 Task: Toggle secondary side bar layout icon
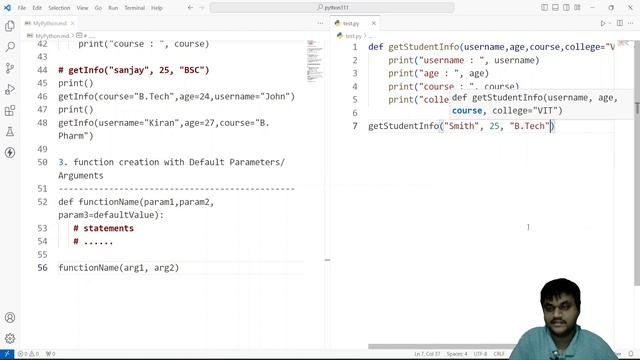pos(566,7)
